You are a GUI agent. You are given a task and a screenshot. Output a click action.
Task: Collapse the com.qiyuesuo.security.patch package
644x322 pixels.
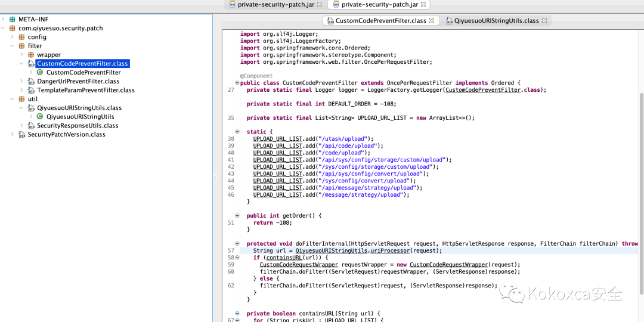coord(4,29)
